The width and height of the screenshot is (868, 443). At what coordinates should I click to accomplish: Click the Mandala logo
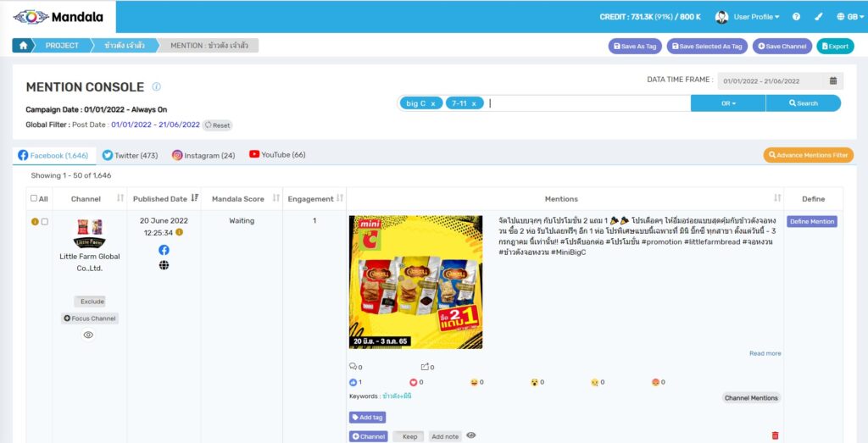point(58,17)
